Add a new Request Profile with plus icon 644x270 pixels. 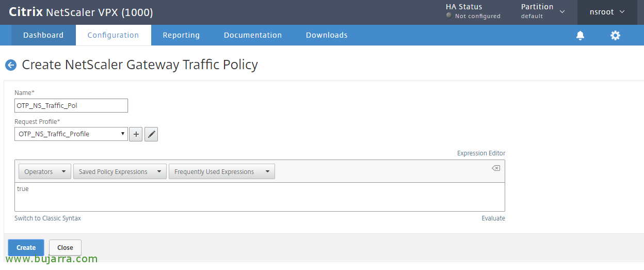(x=136, y=134)
